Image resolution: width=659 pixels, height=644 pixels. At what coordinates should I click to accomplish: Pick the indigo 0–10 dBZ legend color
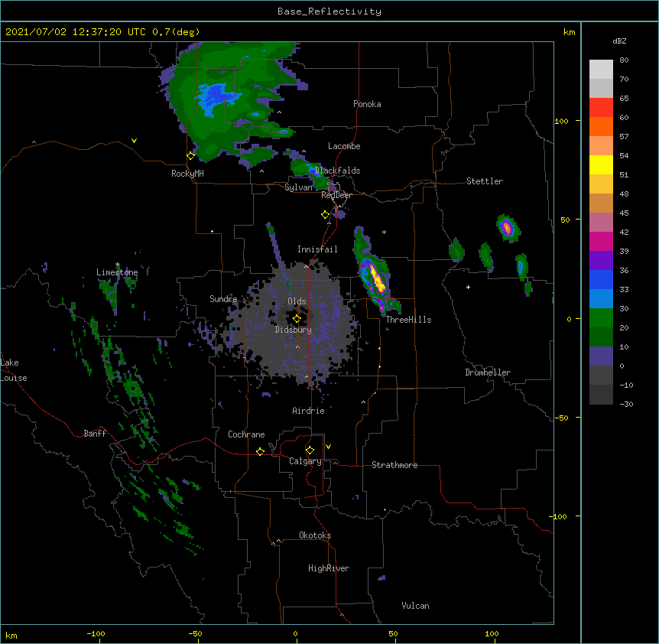[x=601, y=356]
